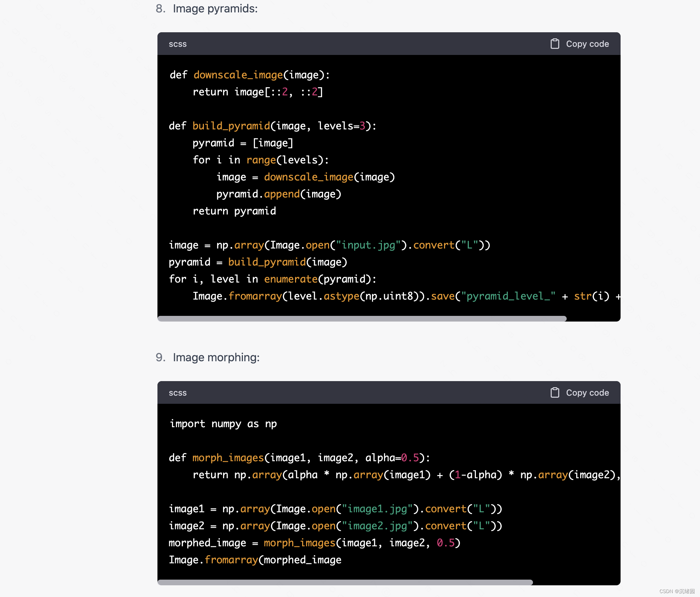
Task: Click the line "for i, level in enumerate(pyramid):"
Action: pos(273,279)
